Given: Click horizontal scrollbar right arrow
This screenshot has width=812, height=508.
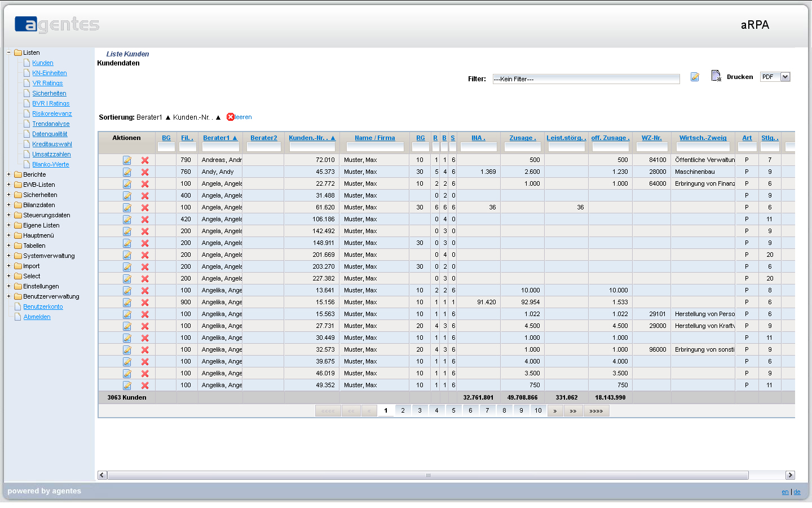Looking at the screenshot, I should (x=790, y=475).
